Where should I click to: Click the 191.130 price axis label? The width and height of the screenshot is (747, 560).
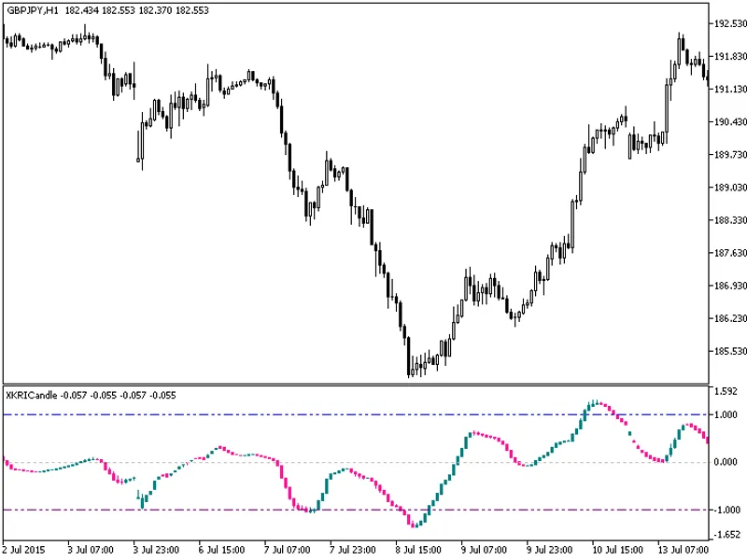[x=730, y=89]
